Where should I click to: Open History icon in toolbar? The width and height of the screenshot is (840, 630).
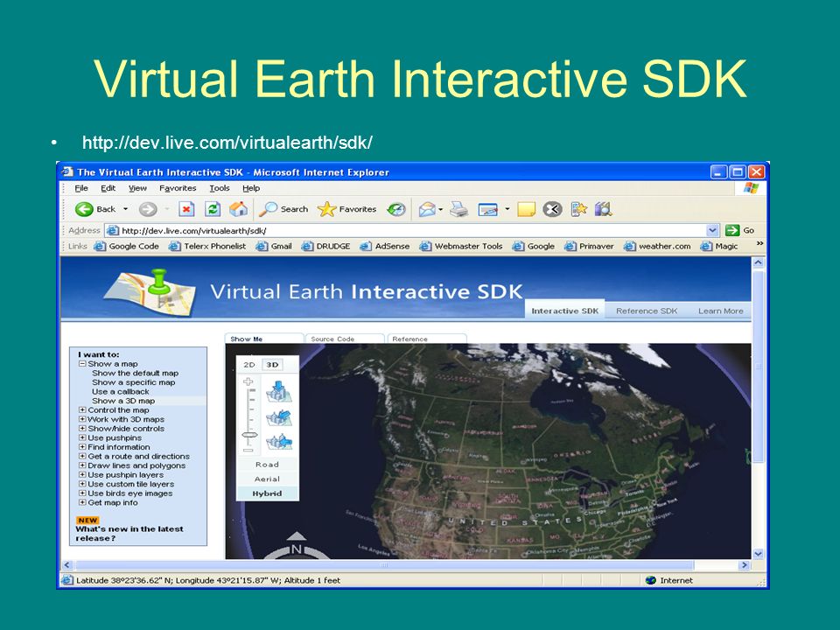click(x=396, y=209)
